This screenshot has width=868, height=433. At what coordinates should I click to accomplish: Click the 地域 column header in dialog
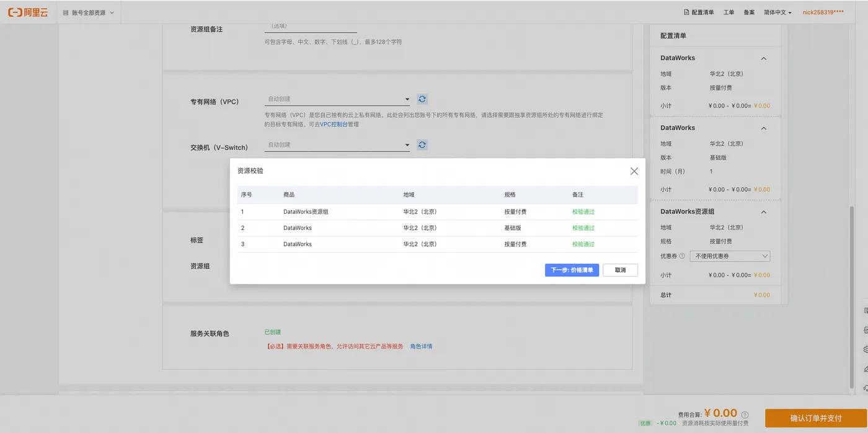click(x=409, y=195)
